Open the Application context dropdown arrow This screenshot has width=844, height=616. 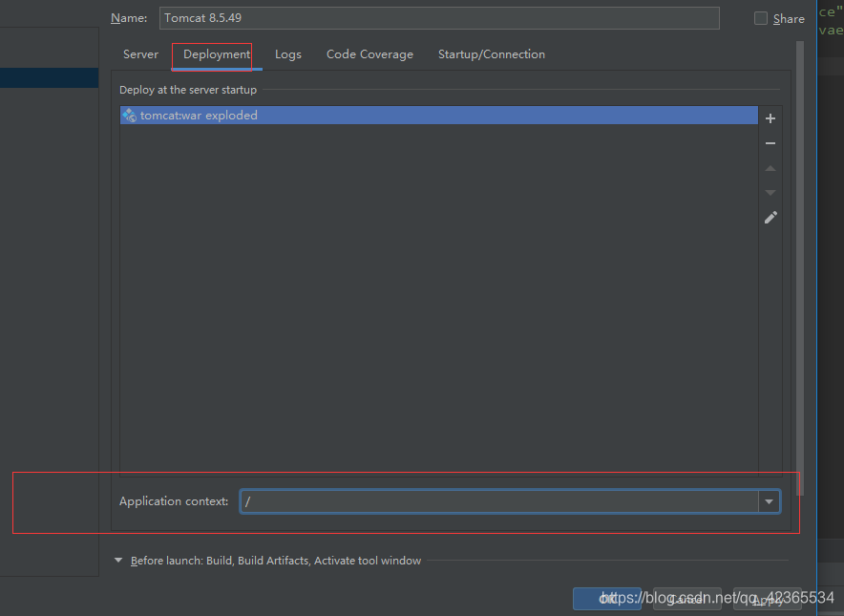770,501
